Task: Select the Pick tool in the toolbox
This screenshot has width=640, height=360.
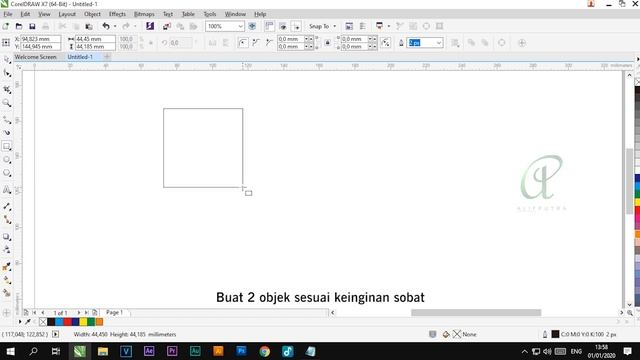Action: (x=7, y=60)
